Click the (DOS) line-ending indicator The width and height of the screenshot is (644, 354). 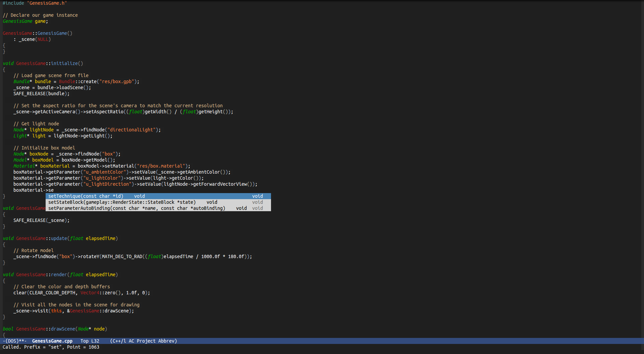click(x=12, y=341)
